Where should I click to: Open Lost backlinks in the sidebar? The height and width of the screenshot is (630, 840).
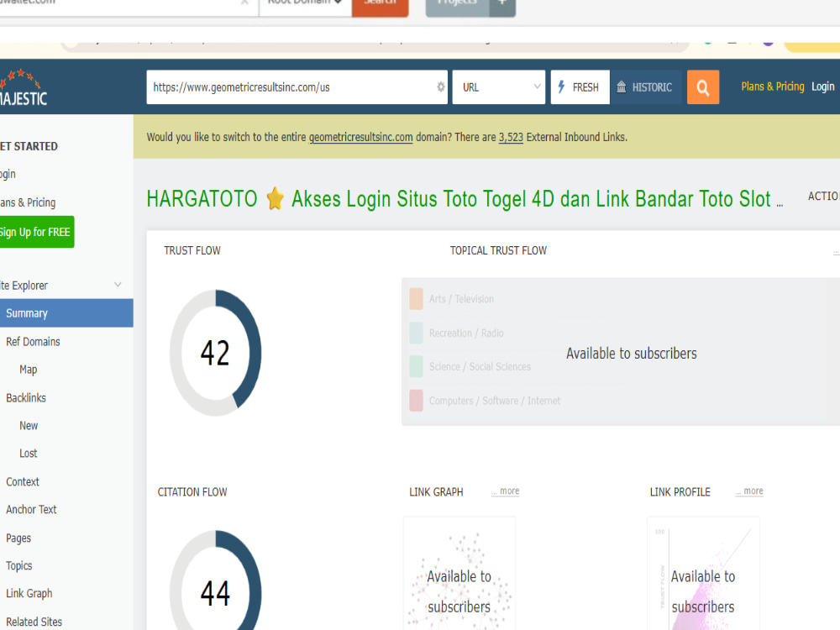click(28, 454)
